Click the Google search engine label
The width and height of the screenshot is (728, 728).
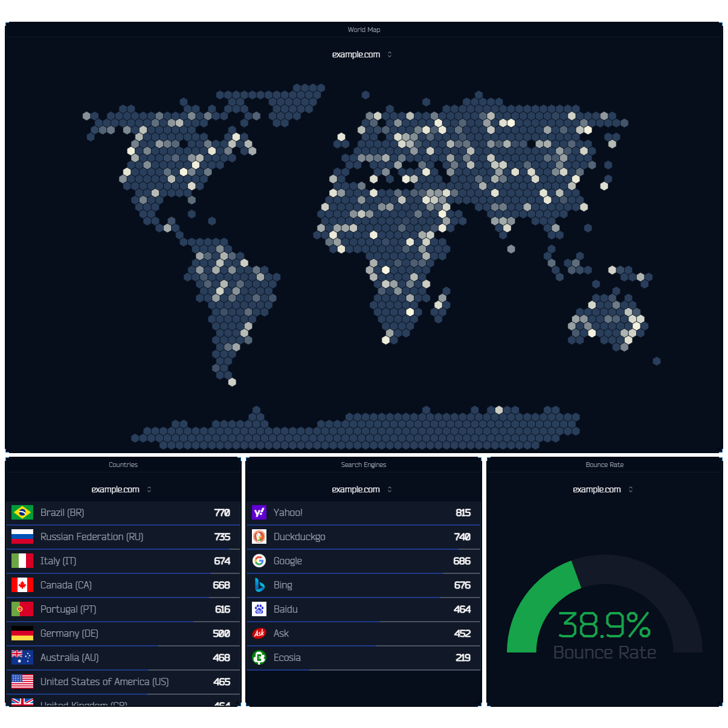(x=288, y=561)
